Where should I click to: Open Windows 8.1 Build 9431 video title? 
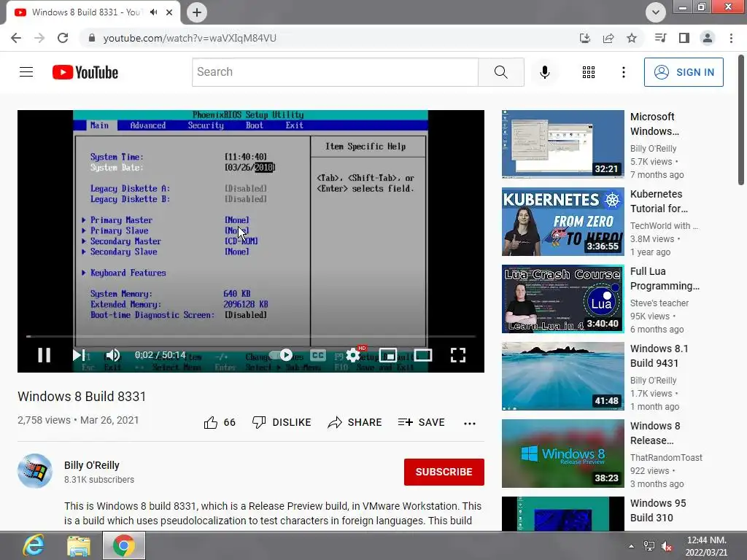point(659,356)
